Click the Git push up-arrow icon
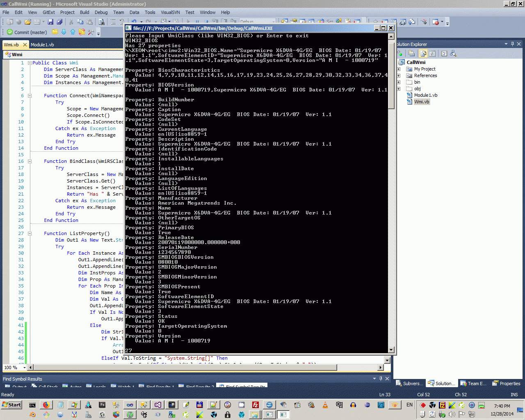525x420 pixels. 73,32
